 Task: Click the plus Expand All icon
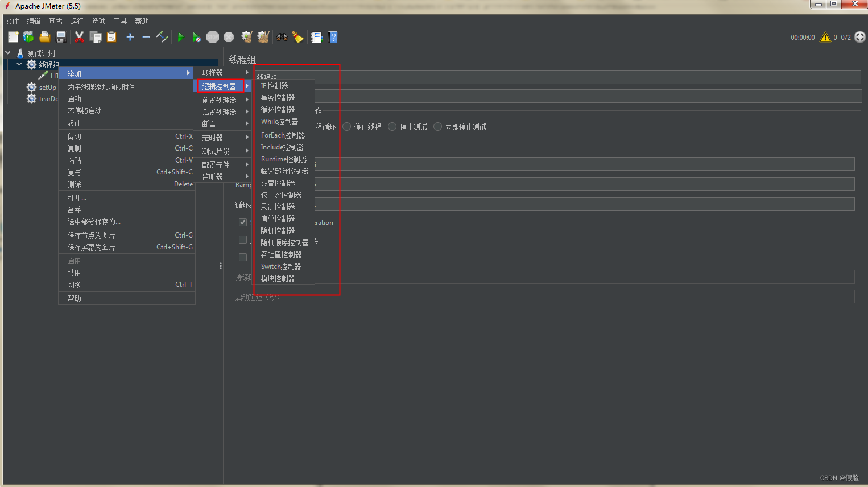click(x=130, y=37)
